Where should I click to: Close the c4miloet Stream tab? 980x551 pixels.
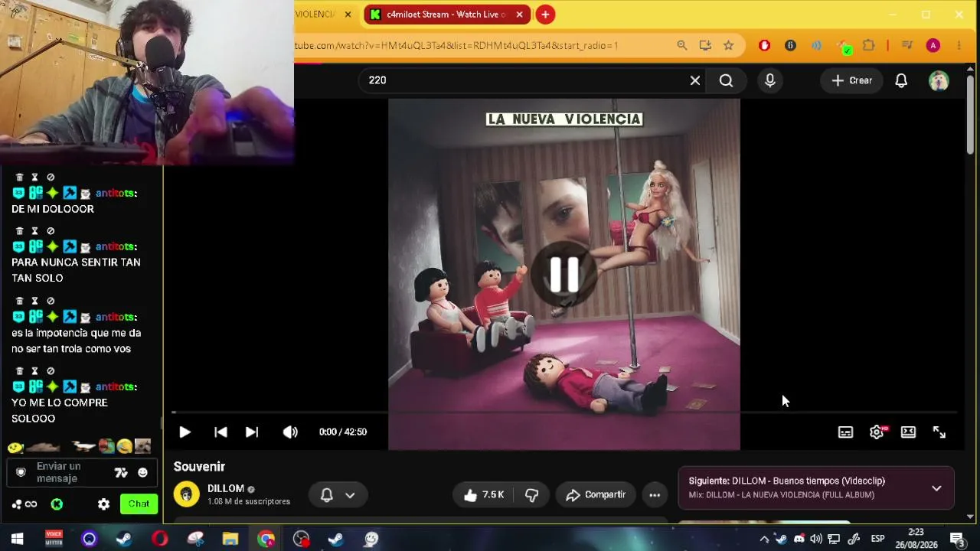click(x=520, y=15)
